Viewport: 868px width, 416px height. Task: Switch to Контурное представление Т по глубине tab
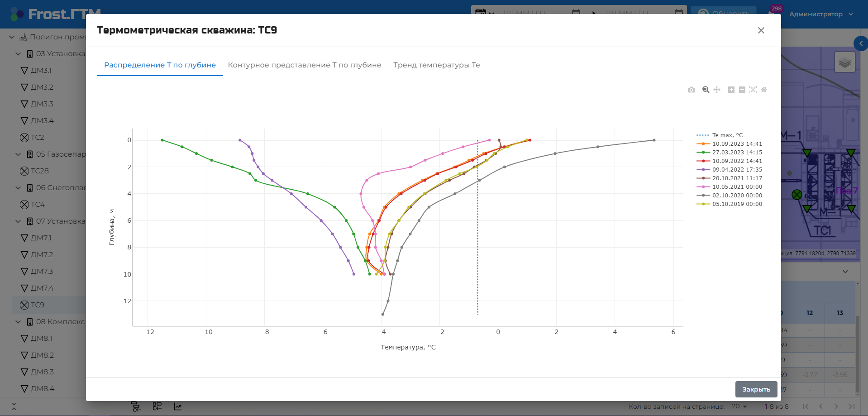pyautogui.click(x=305, y=65)
